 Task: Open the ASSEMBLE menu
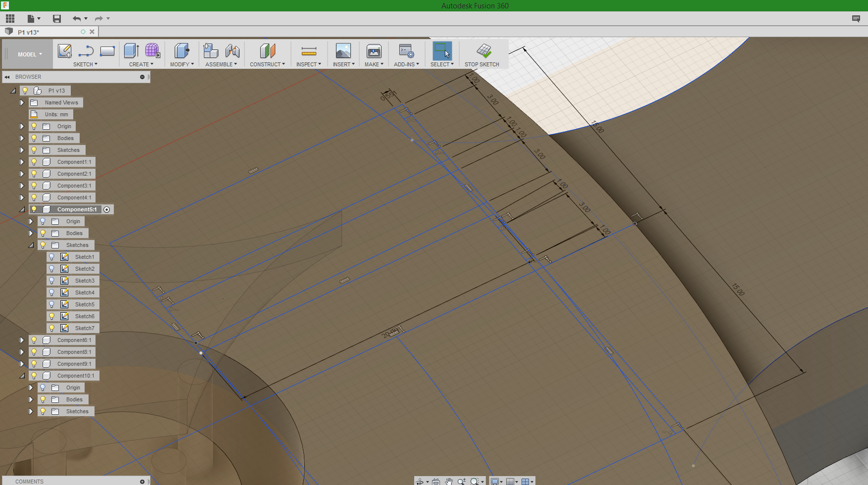point(221,64)
